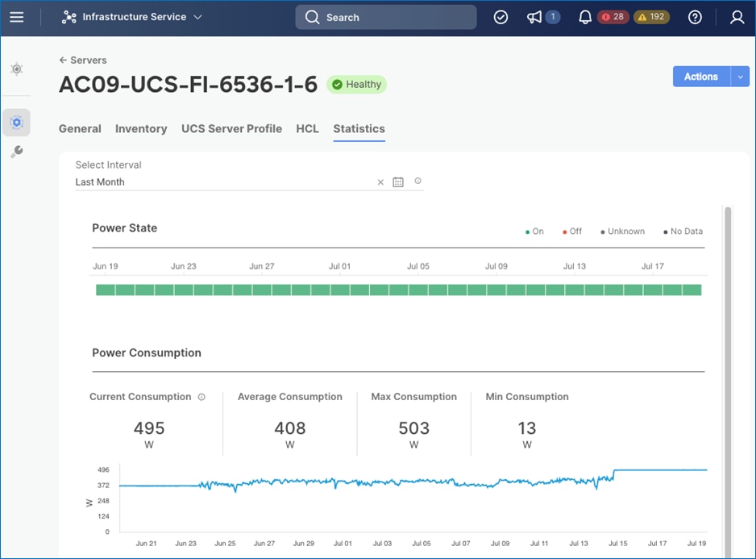This screenshot has width=756, height=559.
Task: Click the Actions button
Action: point(701,77)
